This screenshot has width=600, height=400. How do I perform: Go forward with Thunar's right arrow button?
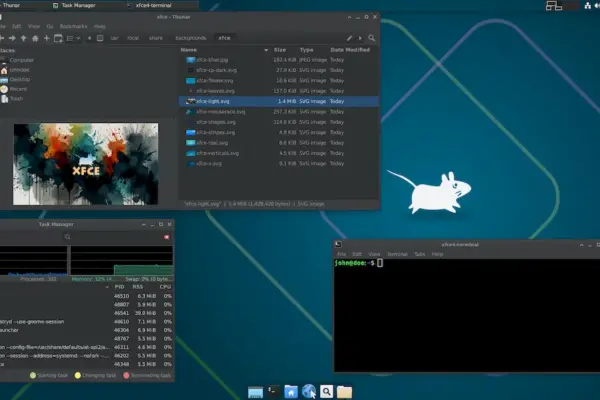pos(12,38)
